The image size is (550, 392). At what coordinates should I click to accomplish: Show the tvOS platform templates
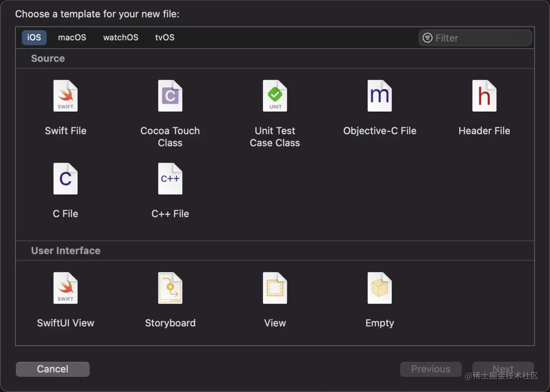[x=165, y=38]
